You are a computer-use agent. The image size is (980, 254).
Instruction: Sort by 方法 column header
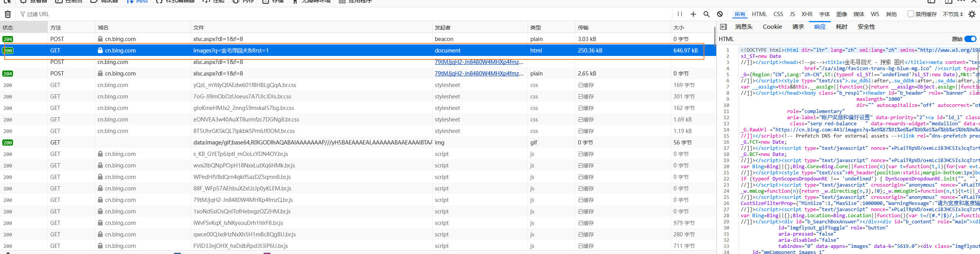[x=71, y=28]
